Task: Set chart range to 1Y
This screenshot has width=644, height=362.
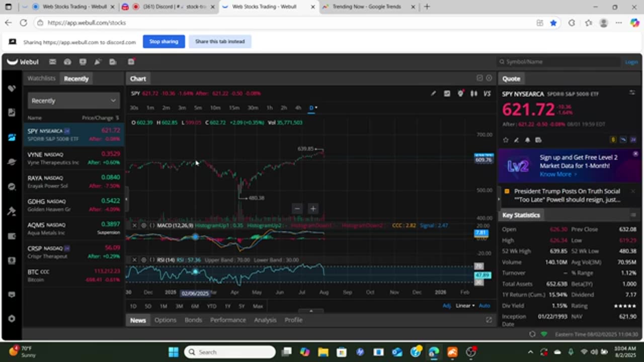Action: click(227, 306)
